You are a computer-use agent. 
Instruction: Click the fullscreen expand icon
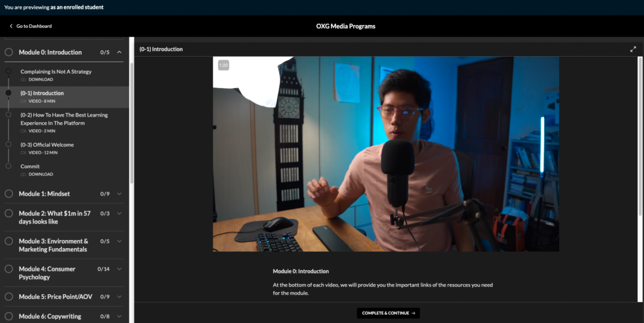(x=633, y=49)
